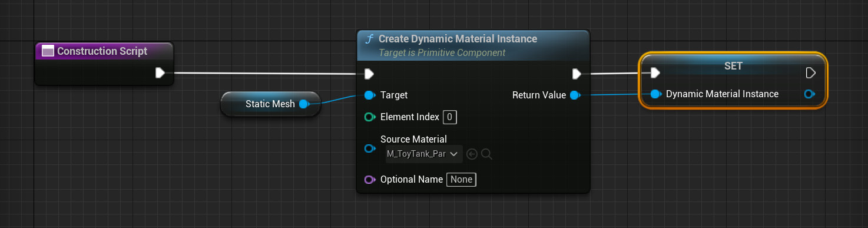Click the Return Value label
This screenshot has height=228, width=868.
click(x=539, y=95)
